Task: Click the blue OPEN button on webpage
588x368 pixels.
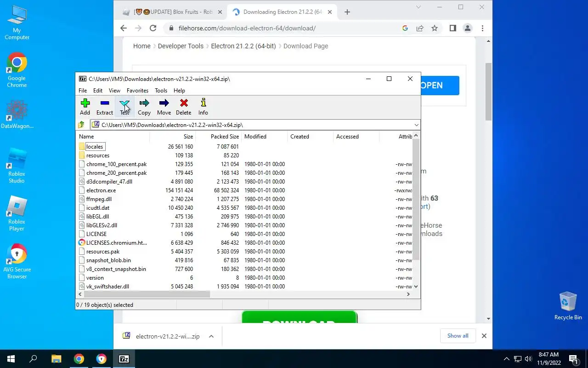Action: tap(440, 86)
